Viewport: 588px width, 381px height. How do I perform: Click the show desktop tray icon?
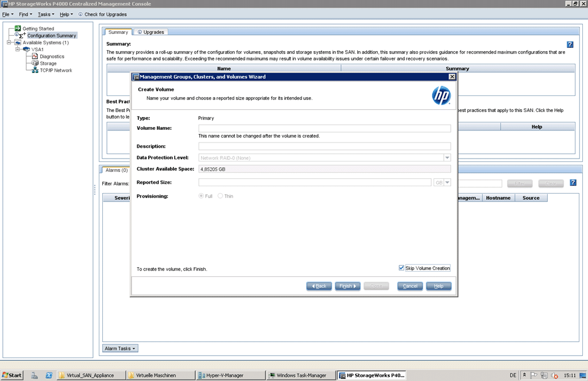click(583, 375)
